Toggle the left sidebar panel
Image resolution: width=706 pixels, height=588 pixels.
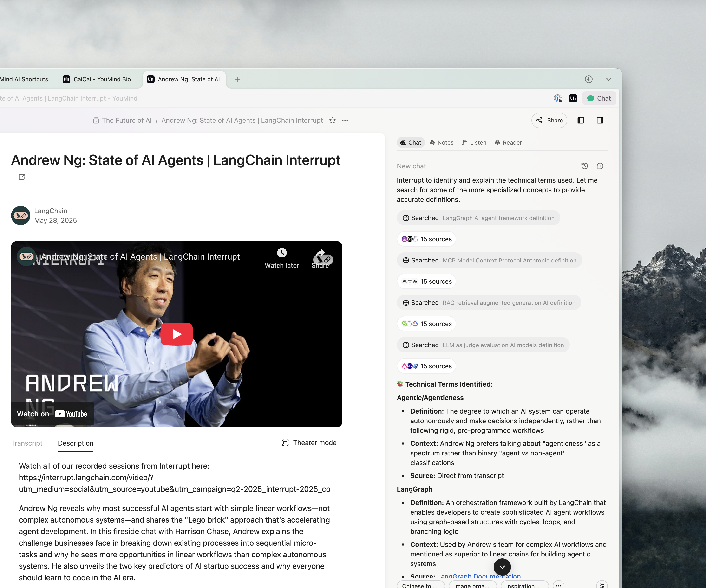point(581,120)
